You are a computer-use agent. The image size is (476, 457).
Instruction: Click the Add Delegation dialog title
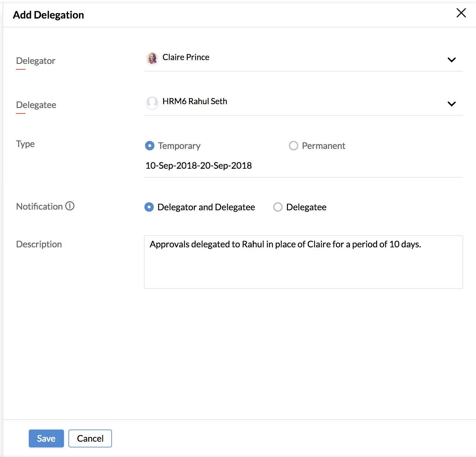[48, 15]
